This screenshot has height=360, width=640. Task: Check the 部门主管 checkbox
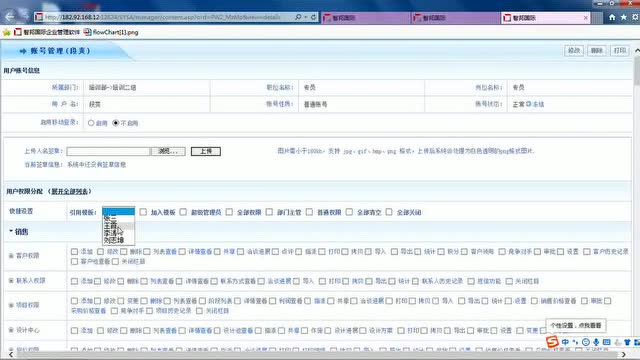[x=269, y=212]
